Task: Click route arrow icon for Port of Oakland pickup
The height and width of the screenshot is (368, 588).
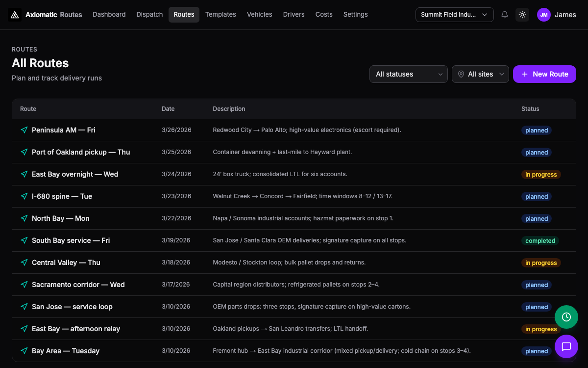Action: (x=24, y=152)
